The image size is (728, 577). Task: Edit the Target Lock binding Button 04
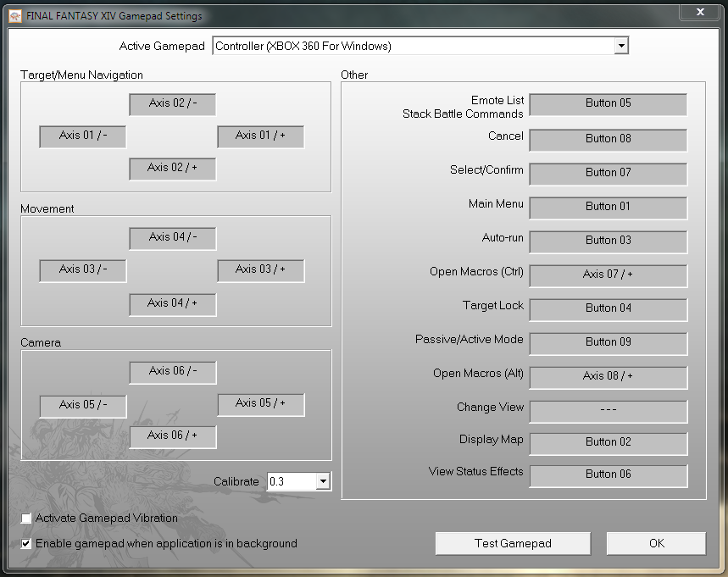pyautogui.click(x=609, y=309)
